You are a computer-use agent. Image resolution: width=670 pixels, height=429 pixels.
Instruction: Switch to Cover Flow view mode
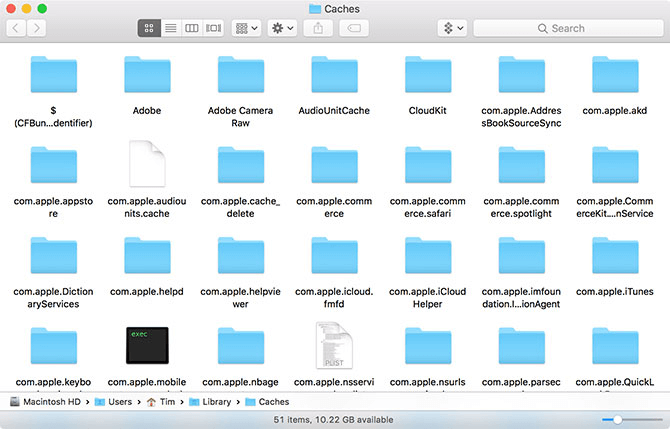point(213,28)
